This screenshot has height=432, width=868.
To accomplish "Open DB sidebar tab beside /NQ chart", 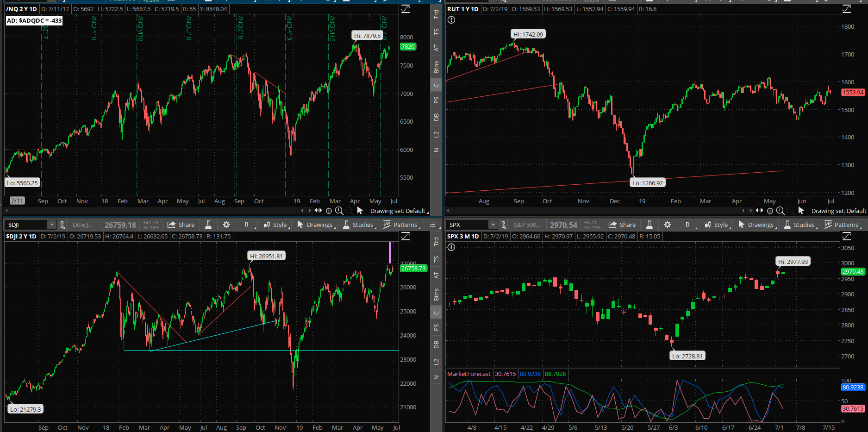I will coord(436,117).
